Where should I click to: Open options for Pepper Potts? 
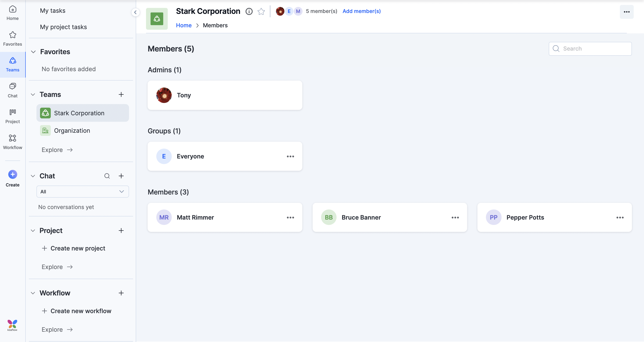(620, 217)
